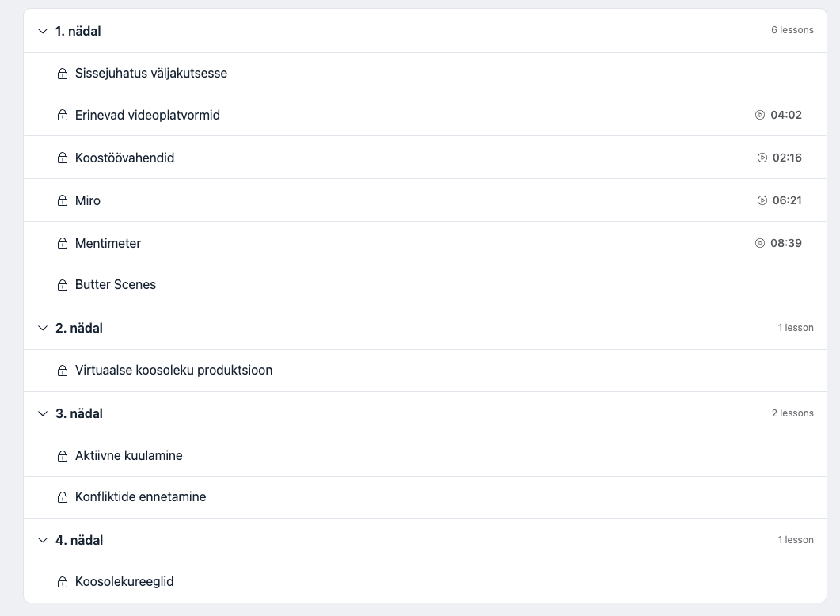Image resolution: width=840 pixels, height=616 pixels.
Task: Click the 08:39 video duration
Action: point(786,243)
